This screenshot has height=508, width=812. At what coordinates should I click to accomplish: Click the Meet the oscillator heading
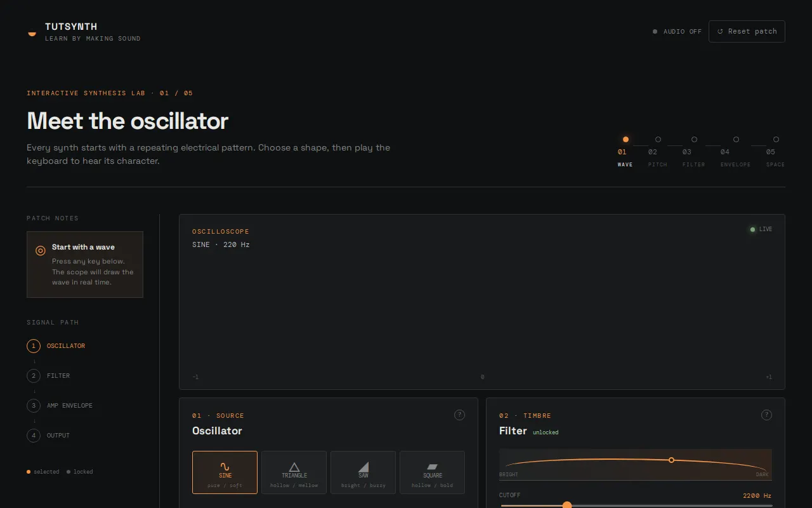tap(128, 121)
